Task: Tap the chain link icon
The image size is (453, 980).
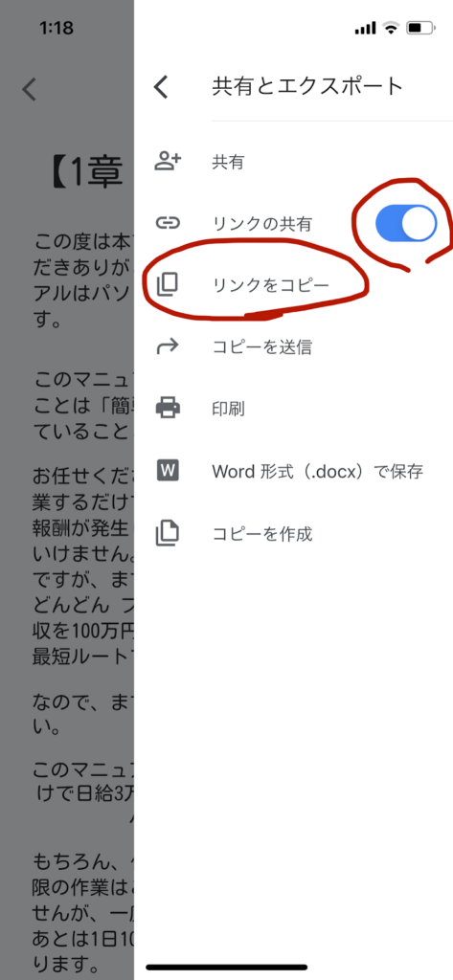Action: pyautogui.click(x=167, y=222)
